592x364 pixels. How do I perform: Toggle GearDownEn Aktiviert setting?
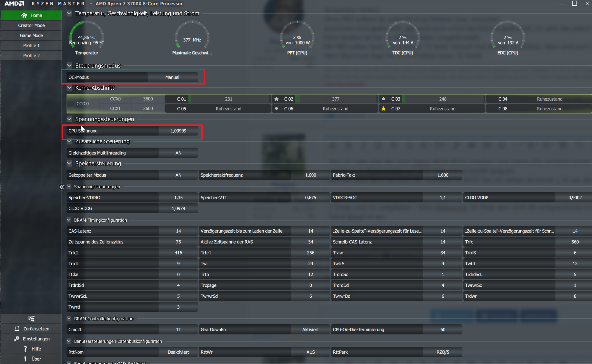tap(310, 330)
